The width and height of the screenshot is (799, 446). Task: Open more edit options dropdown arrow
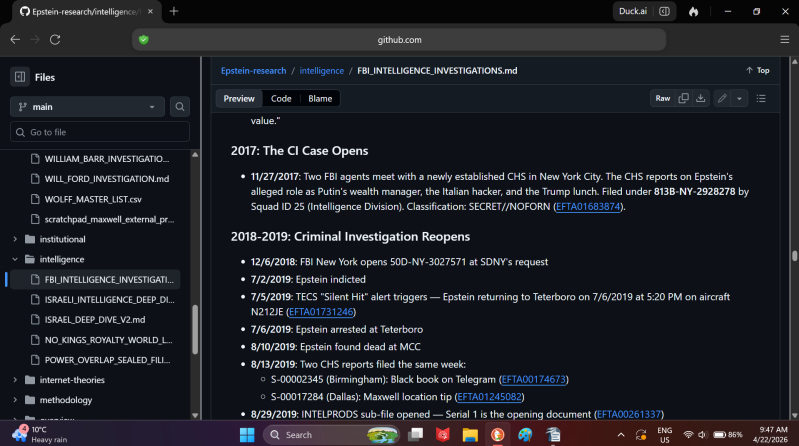(x=739, y=98)
